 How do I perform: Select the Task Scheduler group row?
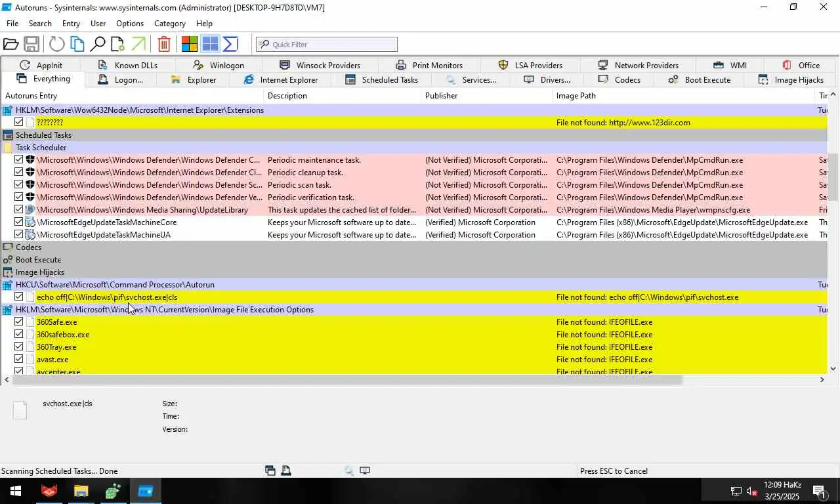click(413, 147)
